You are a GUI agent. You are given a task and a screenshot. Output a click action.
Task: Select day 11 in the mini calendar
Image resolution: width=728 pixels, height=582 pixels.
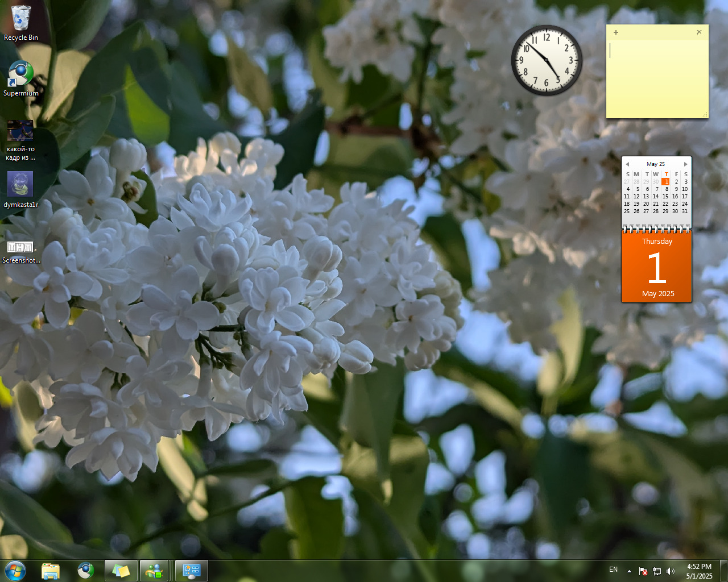pos(627,197)
